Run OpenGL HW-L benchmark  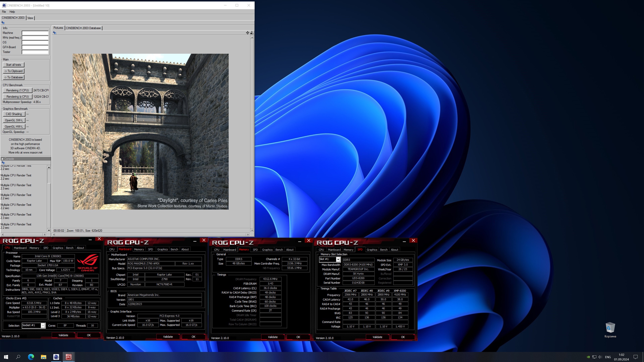coord(14,127)
